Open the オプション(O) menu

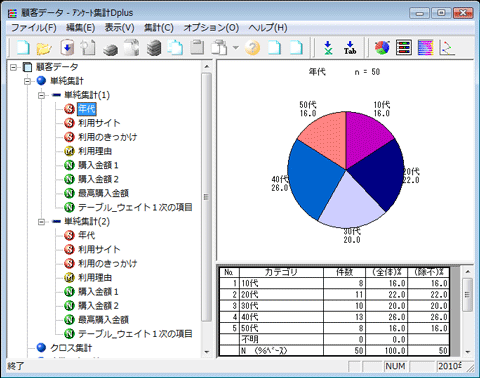211,28
